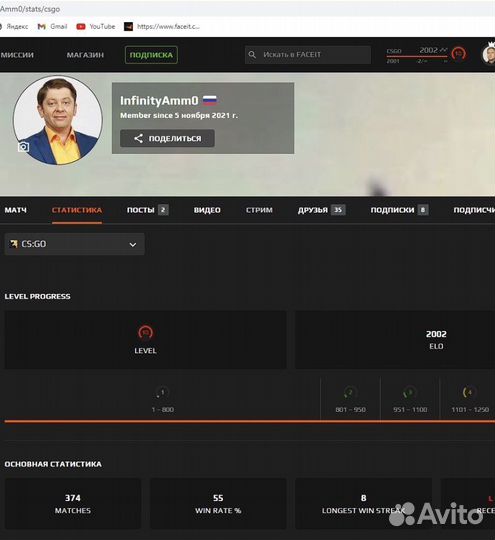This screenshot has width=495, height=540.
Task: Click the Поделиться share button
Action: 167,138
